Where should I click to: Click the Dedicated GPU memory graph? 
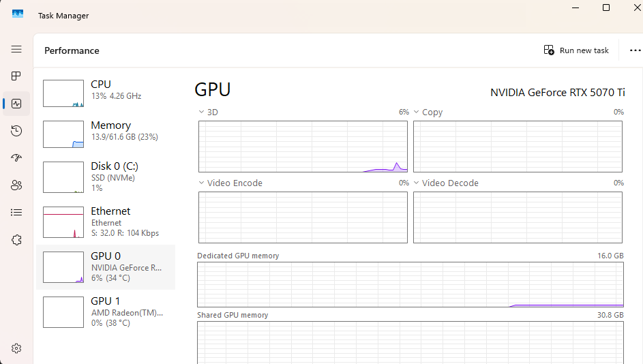pos(410,284)
